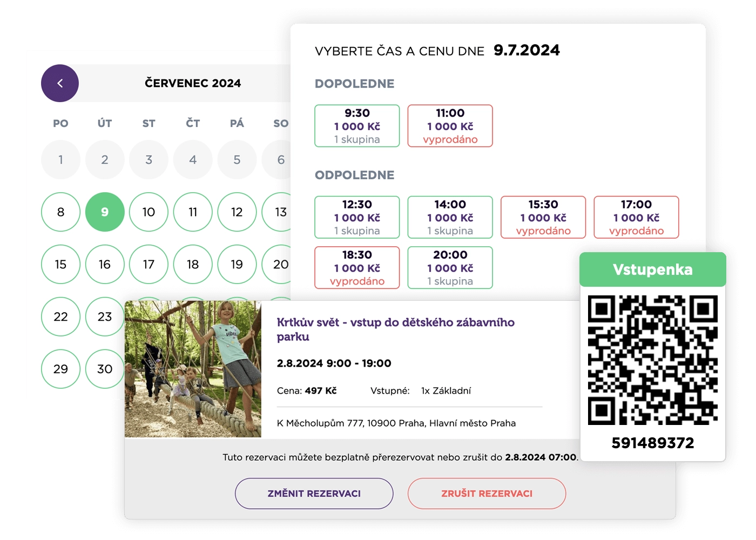Viewport: 756px width, 540px height.
Task: Select calendar date 15
Action: (60, 264)
